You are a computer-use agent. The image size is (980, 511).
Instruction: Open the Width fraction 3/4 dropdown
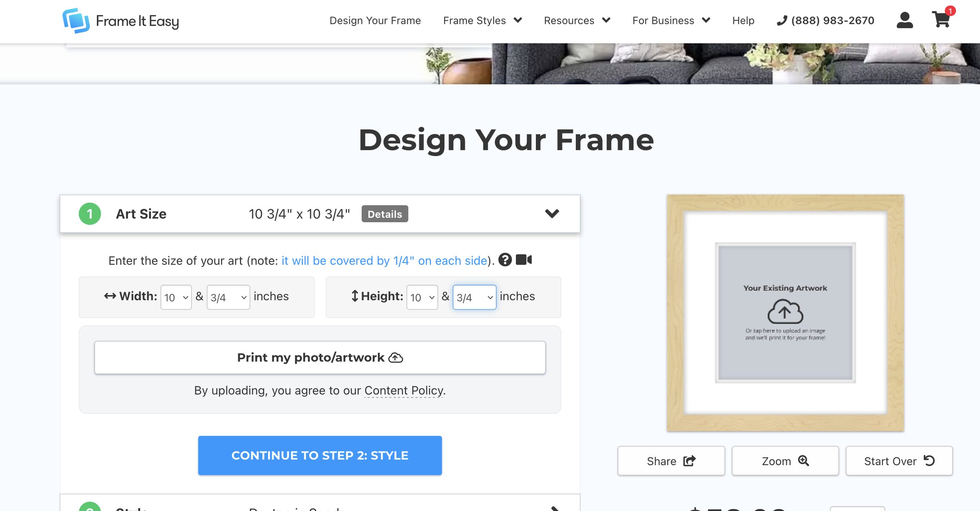pyautogui.click(x=228, y=297)
